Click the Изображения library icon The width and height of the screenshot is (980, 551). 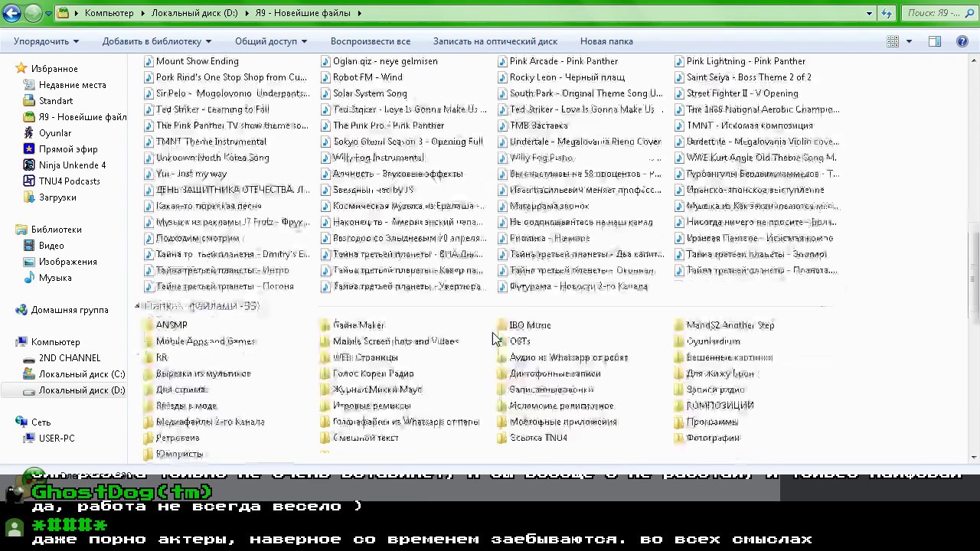[29, 262]
